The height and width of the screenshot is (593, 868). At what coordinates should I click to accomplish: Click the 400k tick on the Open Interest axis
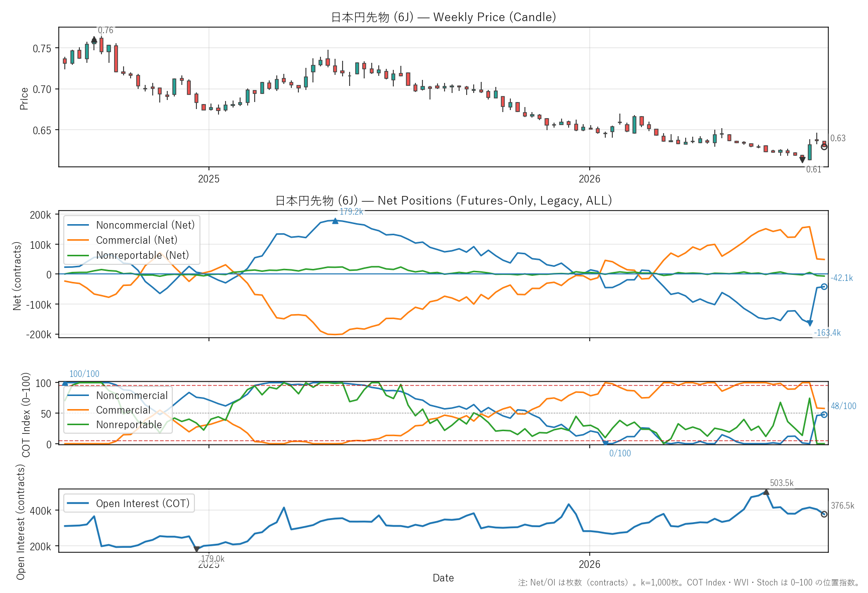[x=41, y=511]
